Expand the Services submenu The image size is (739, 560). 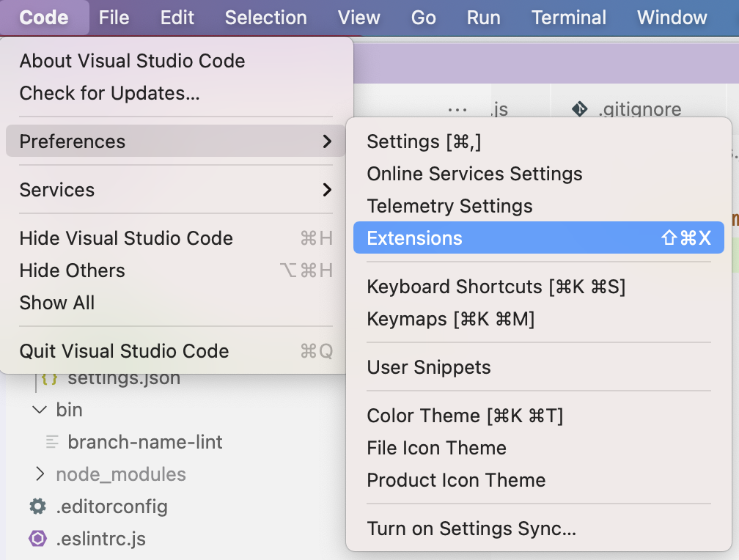(176, 190)
